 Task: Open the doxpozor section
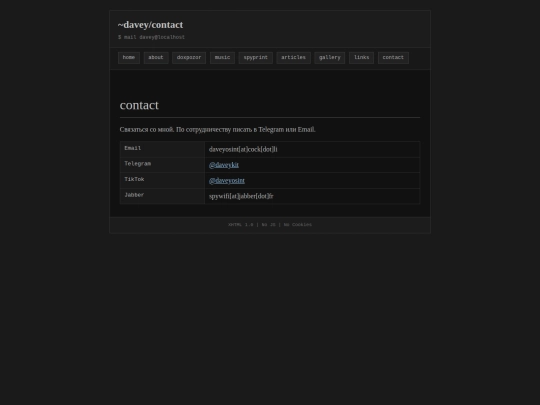(189, 58)
